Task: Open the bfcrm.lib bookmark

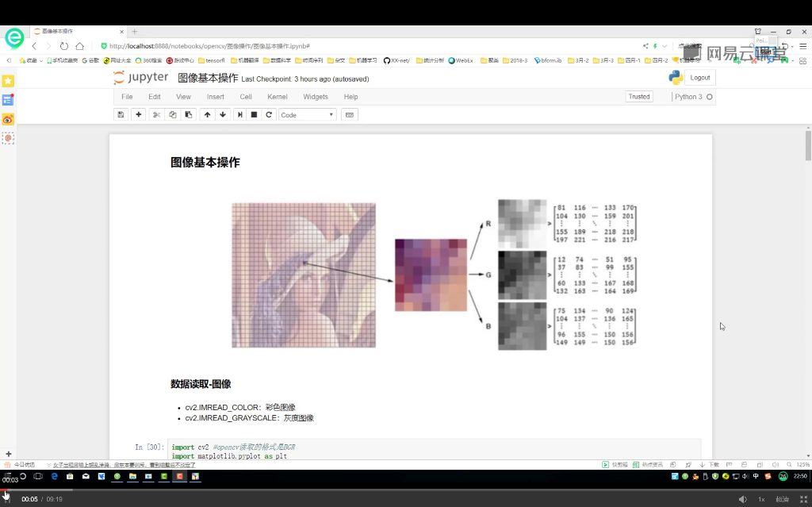Action: (x=547, y=60)
